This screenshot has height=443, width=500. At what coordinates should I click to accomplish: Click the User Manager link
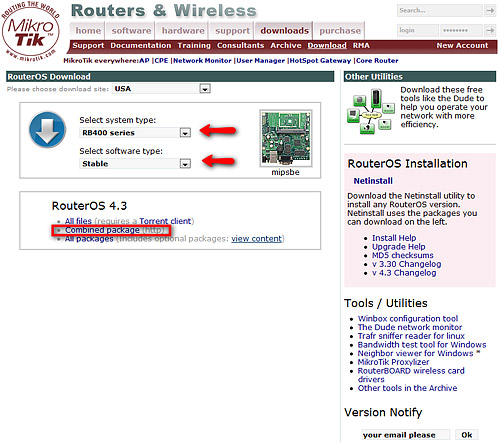(261, 61)
